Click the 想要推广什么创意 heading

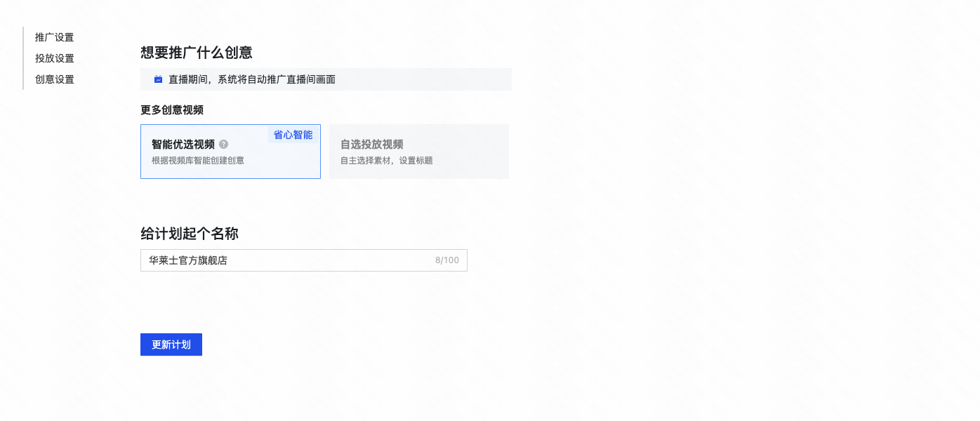click(197, 53)
